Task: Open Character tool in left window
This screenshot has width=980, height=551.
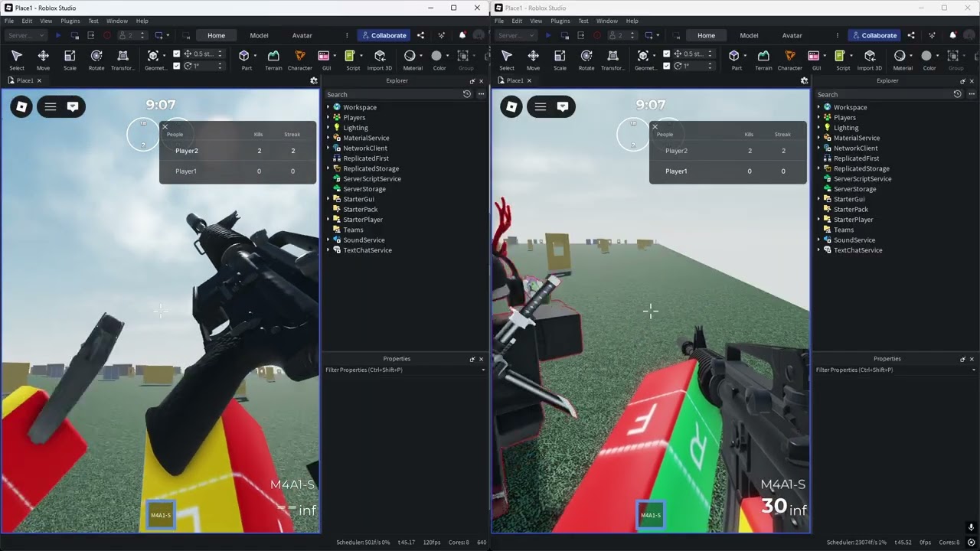Action: point(299,60)
